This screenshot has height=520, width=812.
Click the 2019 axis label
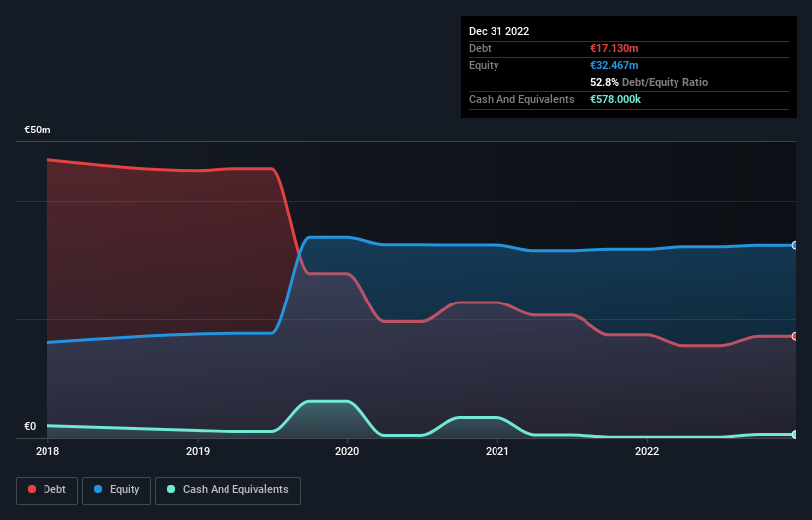(x=197, y=451)
